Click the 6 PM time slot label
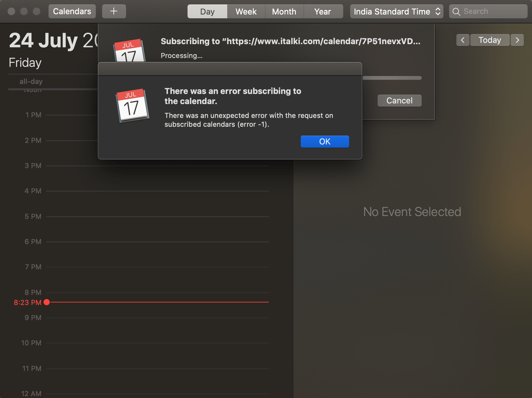 [33, 242]
